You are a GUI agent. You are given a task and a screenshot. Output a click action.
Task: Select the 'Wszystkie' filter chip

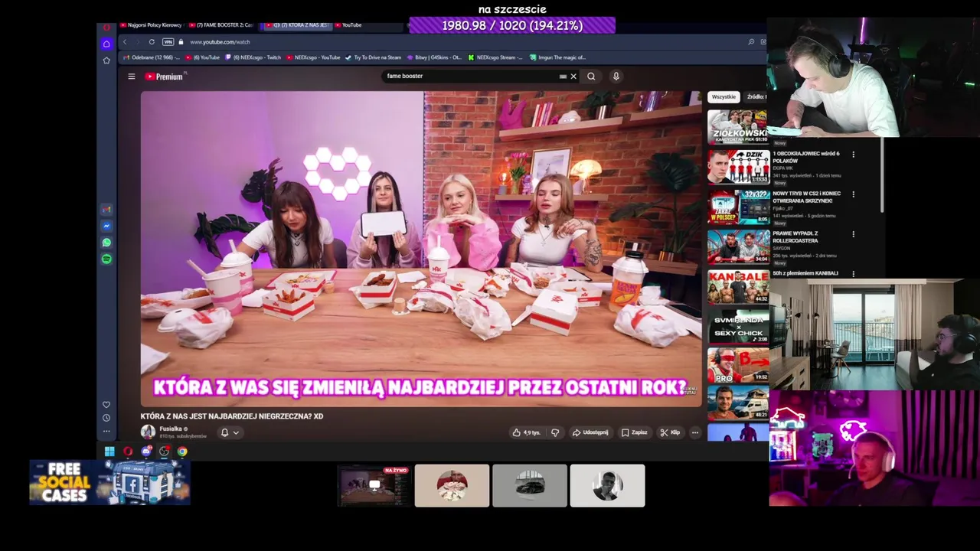click(724, 97)
